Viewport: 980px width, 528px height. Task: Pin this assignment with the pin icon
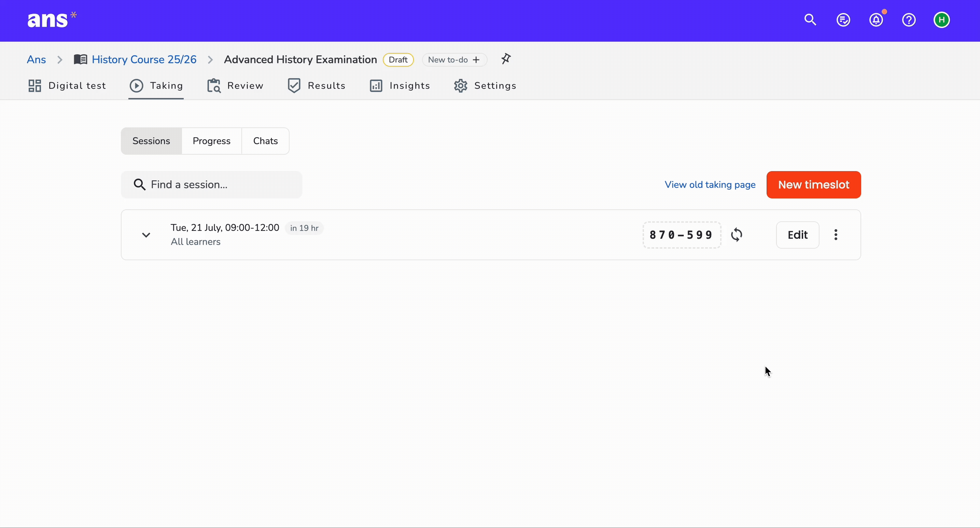coord(506,59)
